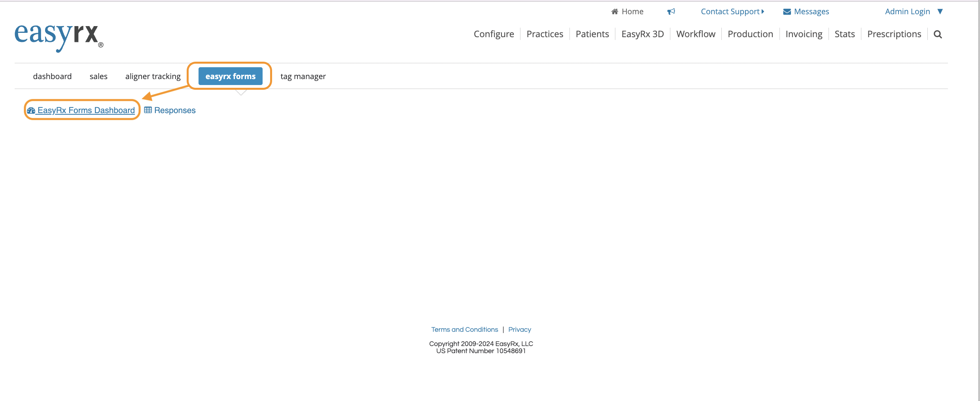This screenshot has width=980, height=401.
Task: Open the Production menu
Action: [x=750, y=34]
